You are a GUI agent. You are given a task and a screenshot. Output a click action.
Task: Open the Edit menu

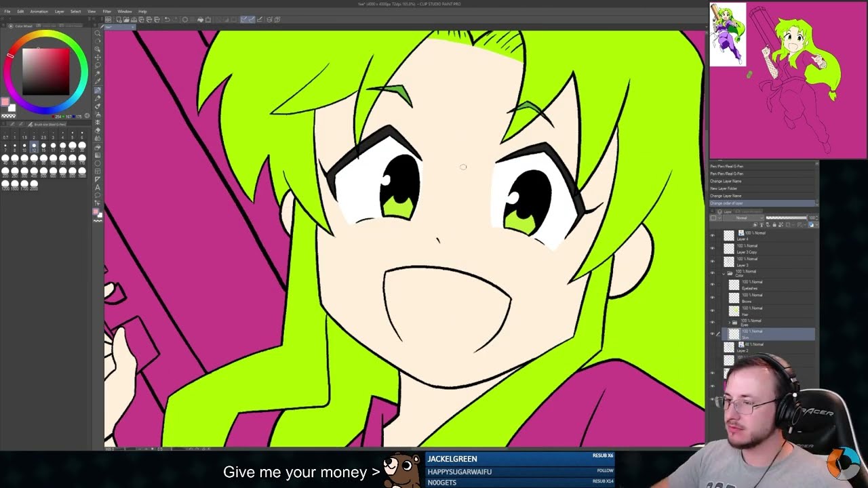click(x=21, y=12)
